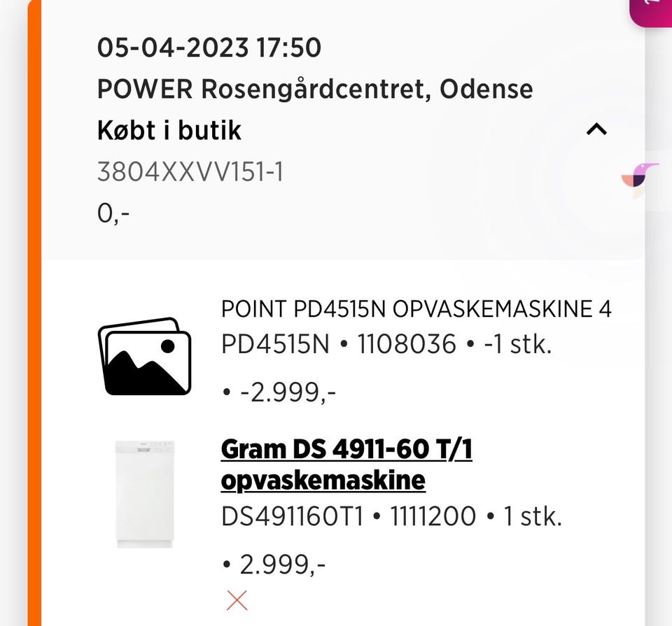Viewport: 672px width, 626px height.
Task: Select the refund amount -2.999,-
Action: point(288,392)
